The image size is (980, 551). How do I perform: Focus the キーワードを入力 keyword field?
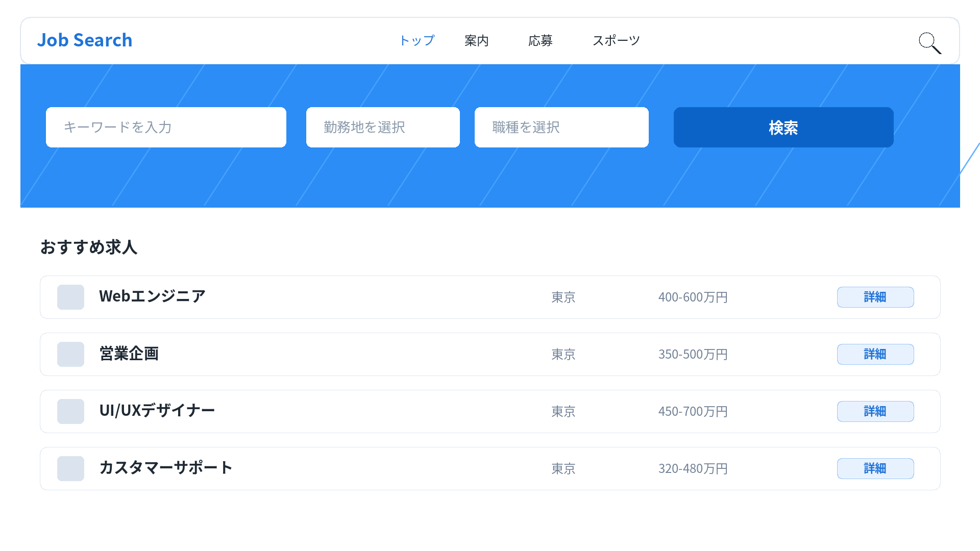coord(166,127)
